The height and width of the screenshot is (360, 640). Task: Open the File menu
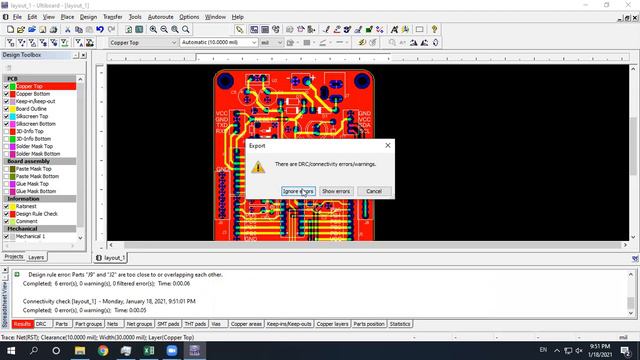click(x=17, y=17)
